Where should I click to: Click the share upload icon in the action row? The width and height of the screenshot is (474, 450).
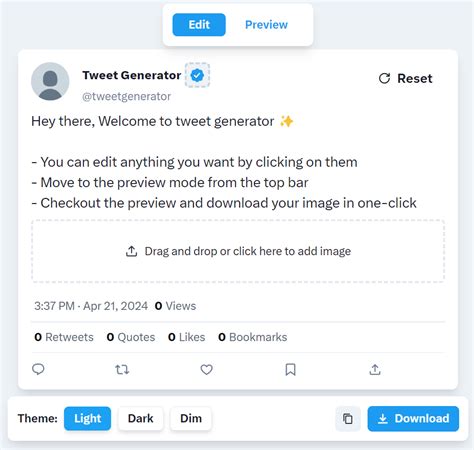375,369
